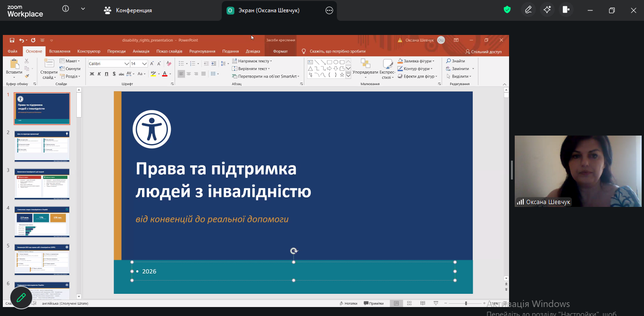The image size is (644, 316).
Task: Click the Zoom annotate pencil icon in top bar
Action: (528, 10)
